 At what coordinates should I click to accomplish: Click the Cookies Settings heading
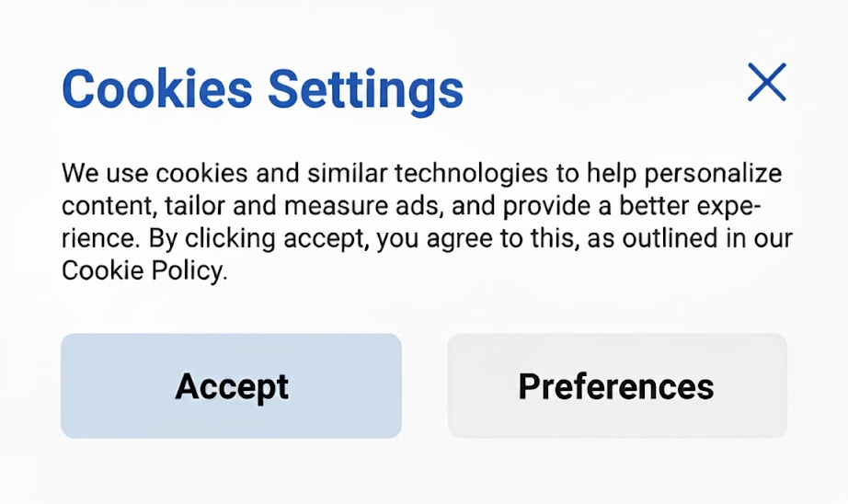(x=262, y=88)
